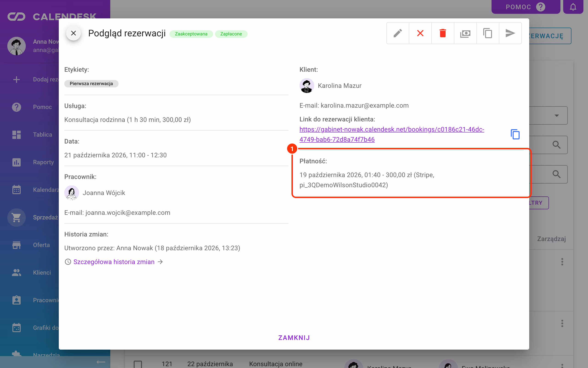Open the three-dot menu of the second table row
This screenshot has height=368, width=588.
pos(562,323)
